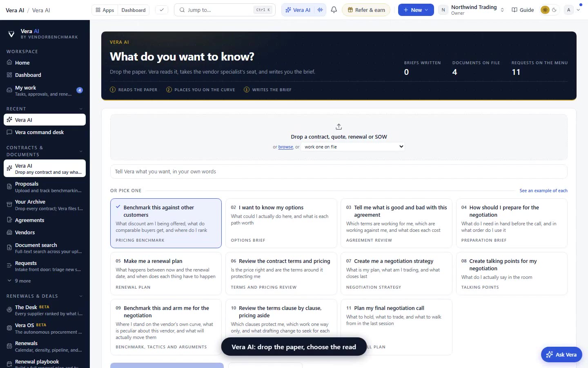Click the Ask Vera floating button
This screenshot has width=588, height=368.
coord(561,355)
